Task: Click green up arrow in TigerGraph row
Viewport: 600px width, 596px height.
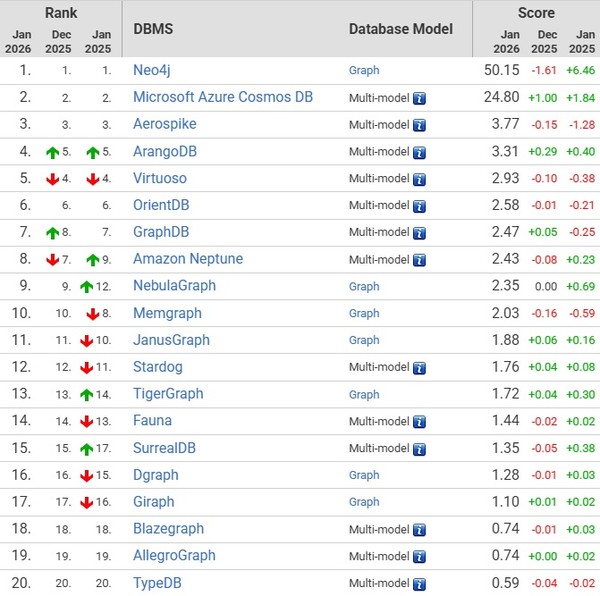Action: tap(87, 394)
